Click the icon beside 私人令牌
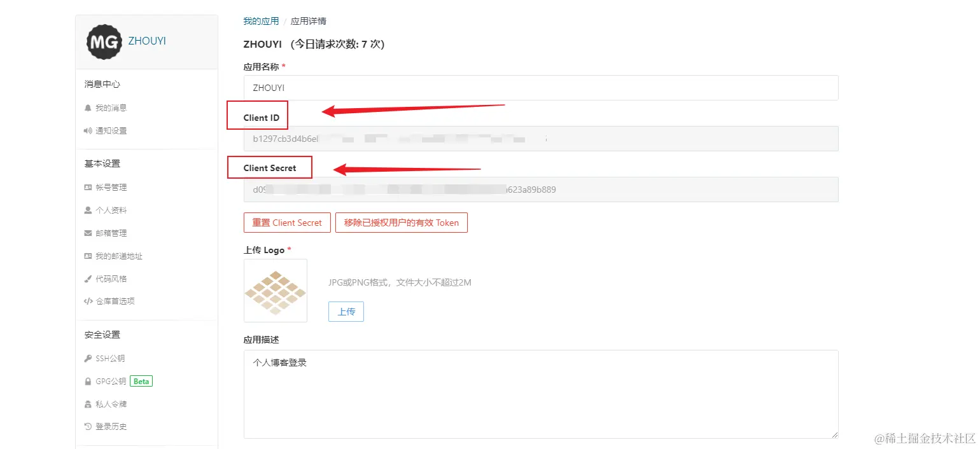The width and height of the screenshot is (980, 449). click(x=88, y=404)
